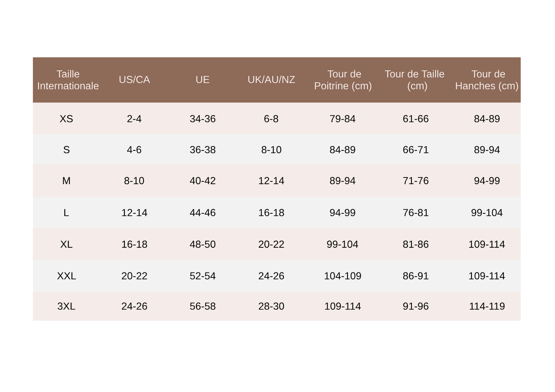
Task: Select the 114-119 hip measurement
Action: [487, 306]
